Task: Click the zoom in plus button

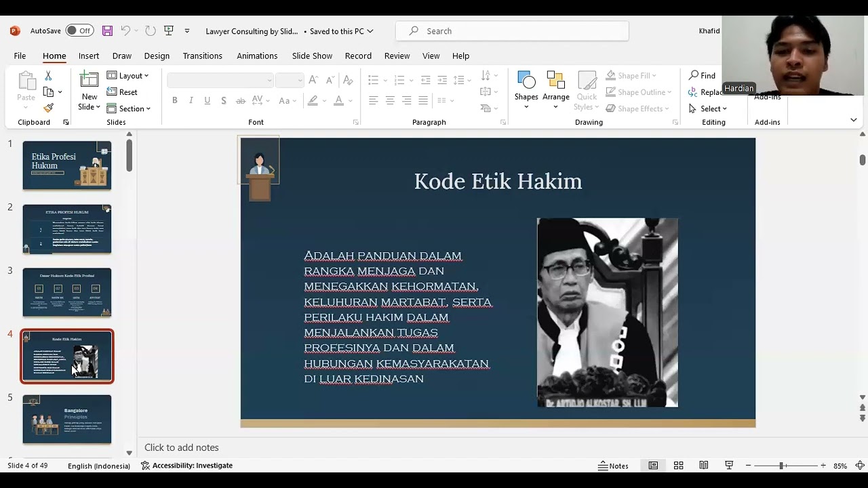Action: click(823, 466)
